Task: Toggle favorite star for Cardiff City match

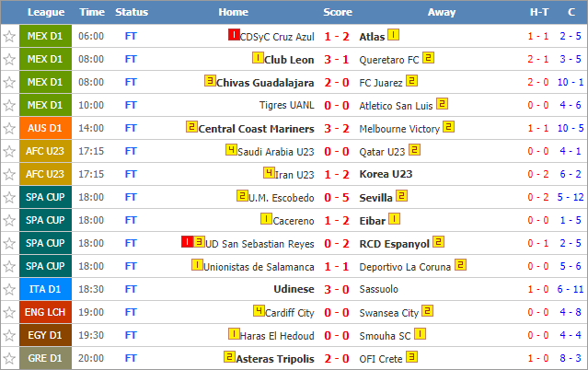Action: click(9, 312)
